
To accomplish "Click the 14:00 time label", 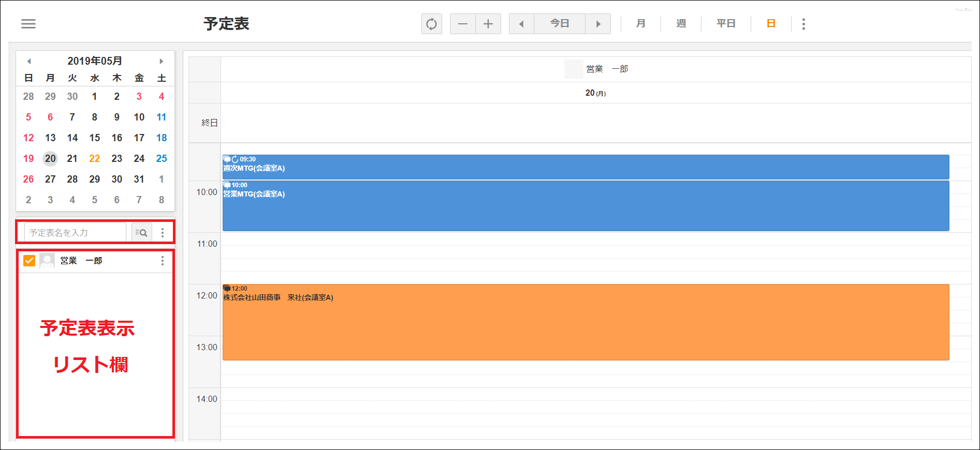I will [x=207, y=399].
